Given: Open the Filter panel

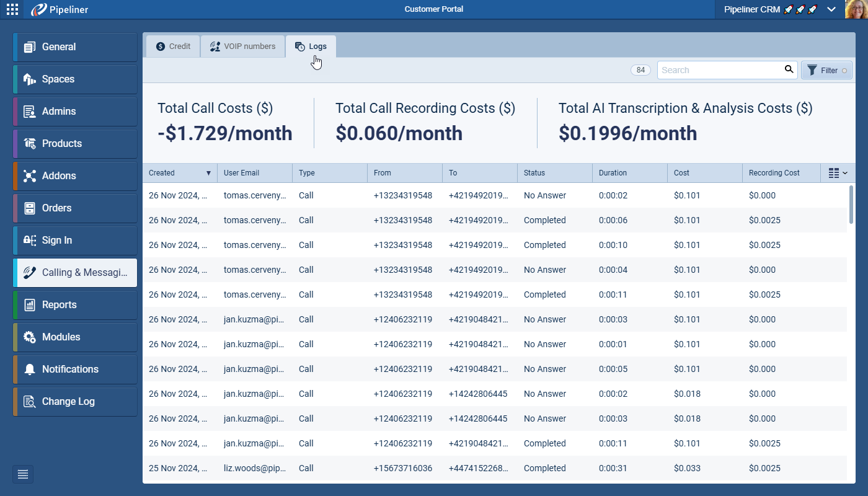Looking at the screenshot, I should pos(826,70).
